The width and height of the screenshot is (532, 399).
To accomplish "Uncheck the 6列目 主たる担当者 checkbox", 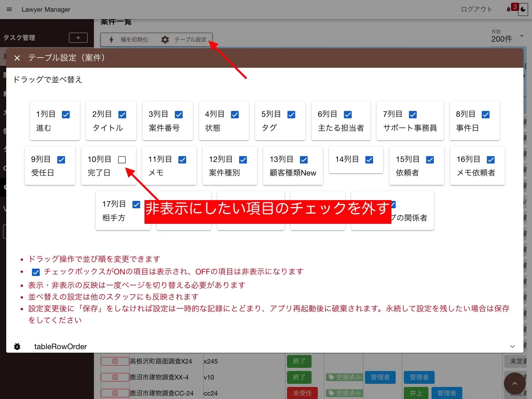I will coord(348,114).
